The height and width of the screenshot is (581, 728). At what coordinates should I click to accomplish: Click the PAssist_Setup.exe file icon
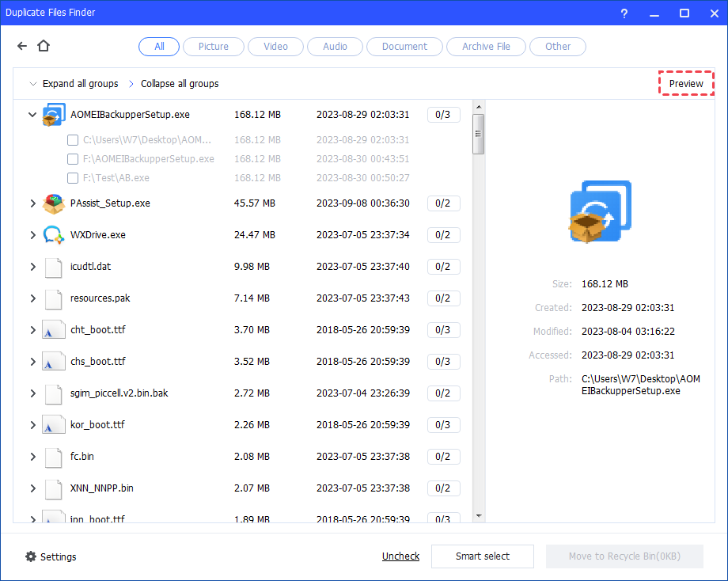click(53, 203)
